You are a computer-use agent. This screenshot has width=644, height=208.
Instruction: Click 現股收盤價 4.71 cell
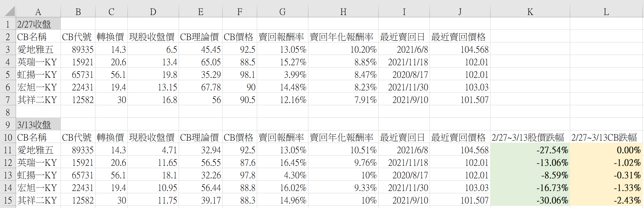153,150
